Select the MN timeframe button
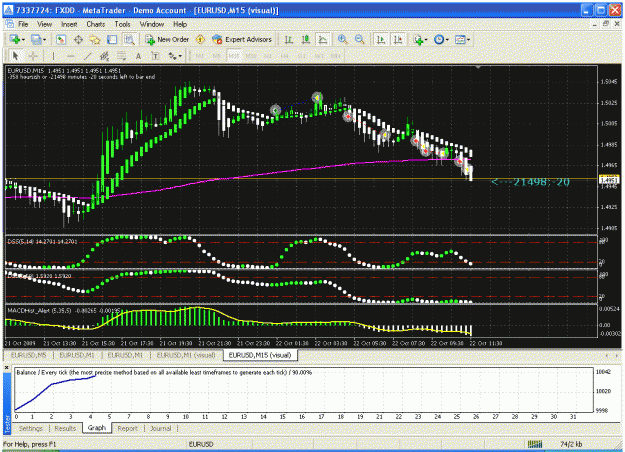The image size is (625, 452). tap(336, 56)
